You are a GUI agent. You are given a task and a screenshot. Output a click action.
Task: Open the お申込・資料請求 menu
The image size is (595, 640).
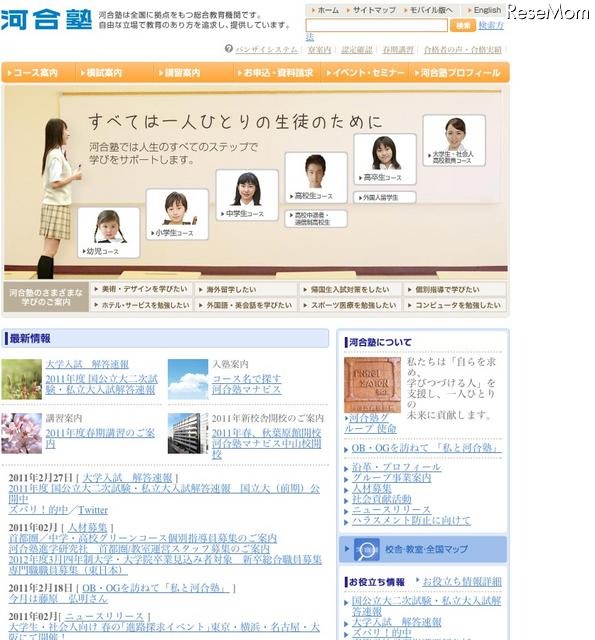coord(278,73)
